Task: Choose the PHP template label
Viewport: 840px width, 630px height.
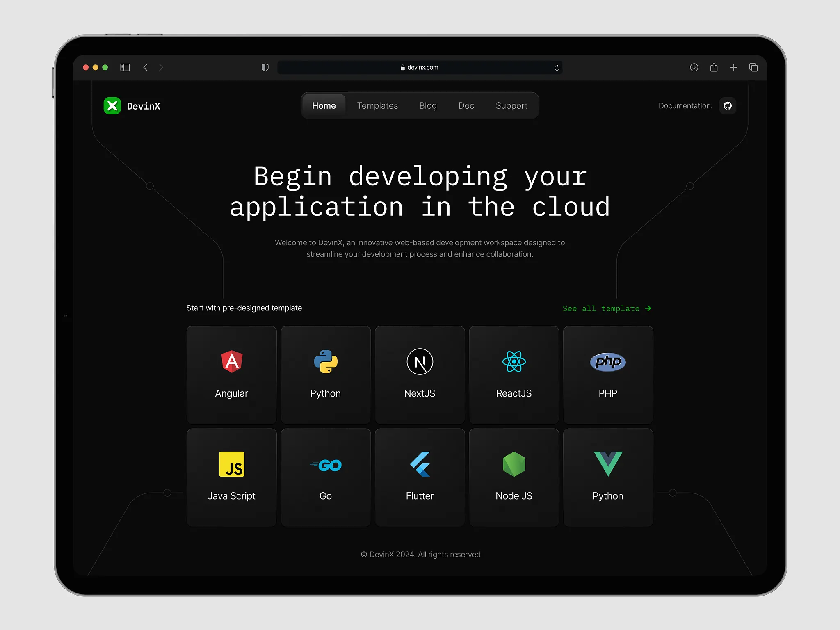Action: (x=608, y=393)
